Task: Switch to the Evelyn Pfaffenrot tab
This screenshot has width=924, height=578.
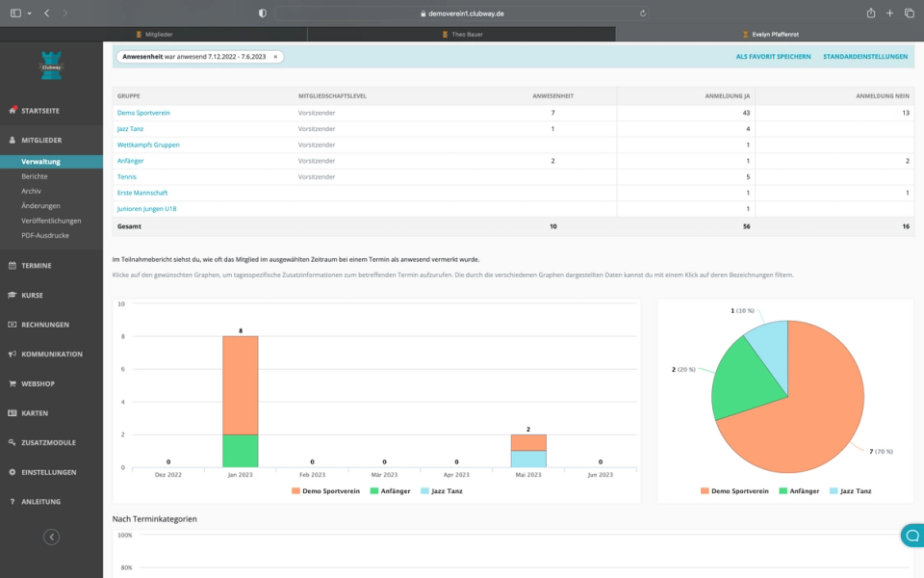Action: 770,35
